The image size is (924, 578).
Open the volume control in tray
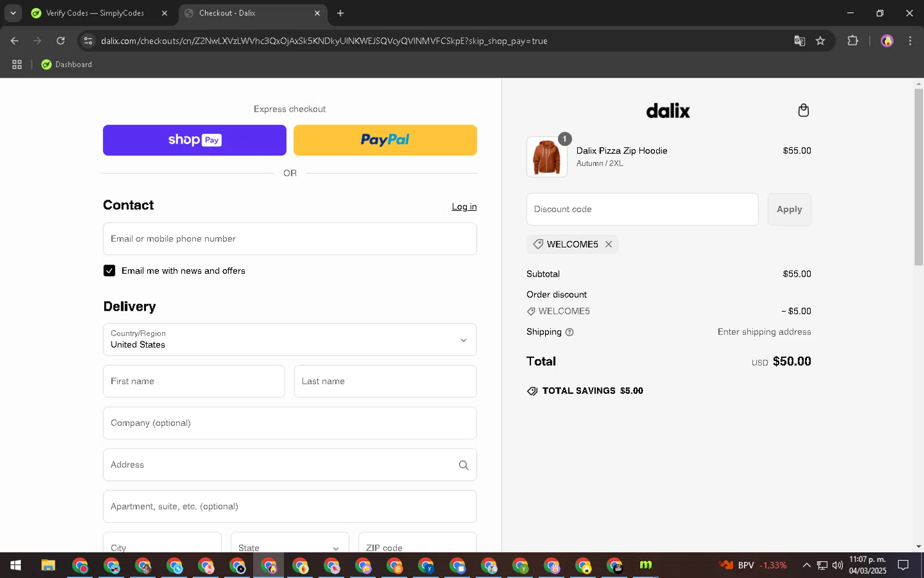click(838, 565)
